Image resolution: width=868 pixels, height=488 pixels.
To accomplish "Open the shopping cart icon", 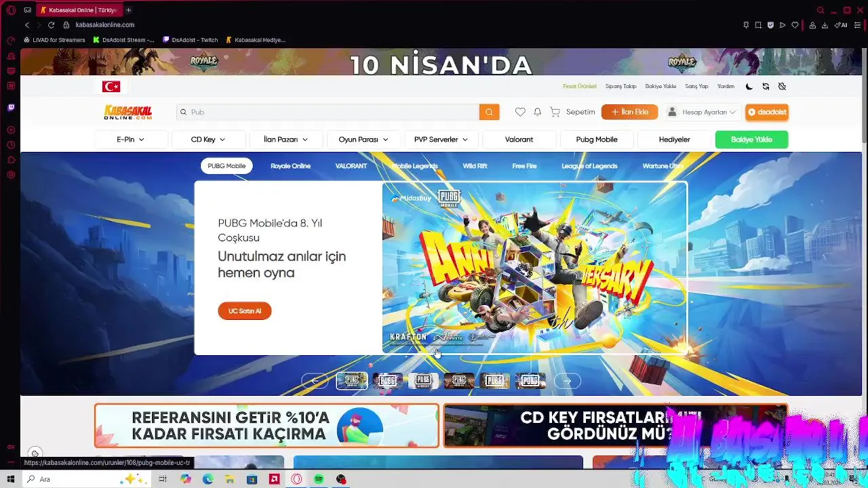I will (555, 112).
